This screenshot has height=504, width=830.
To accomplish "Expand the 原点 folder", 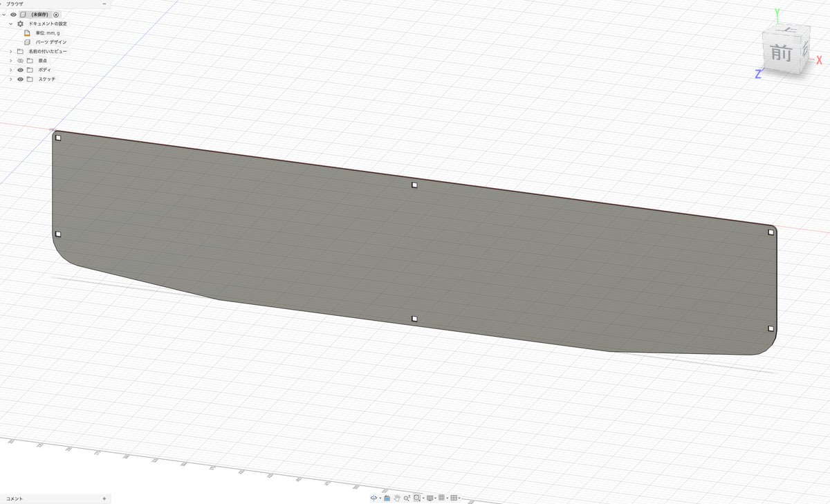I will point(11,61).
